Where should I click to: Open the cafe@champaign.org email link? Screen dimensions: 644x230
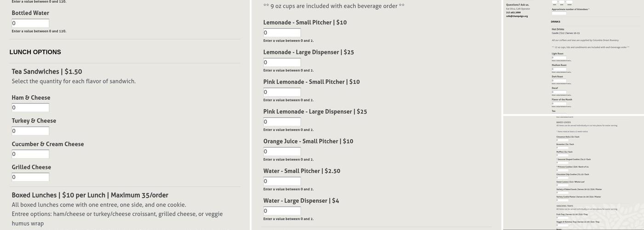[x=517, y=16]
